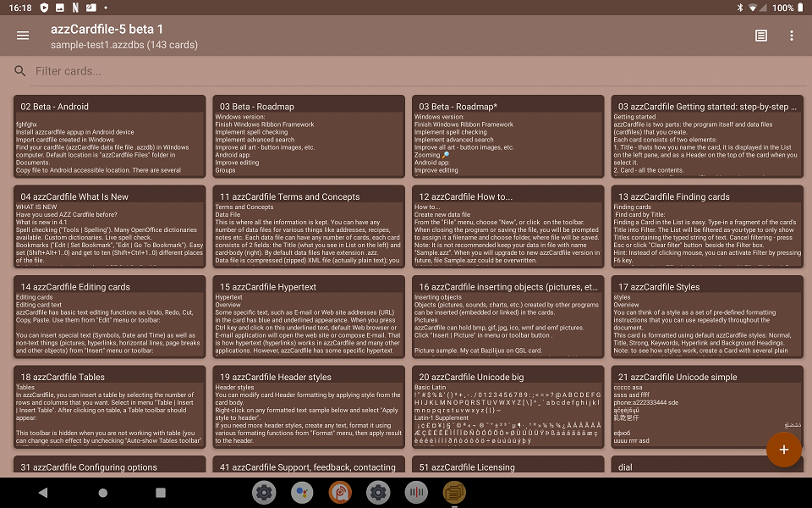The height and width of the screenshot is (508, 812).
Task: Open the 19 azzCardfile Header styles card
Action: 309,407
